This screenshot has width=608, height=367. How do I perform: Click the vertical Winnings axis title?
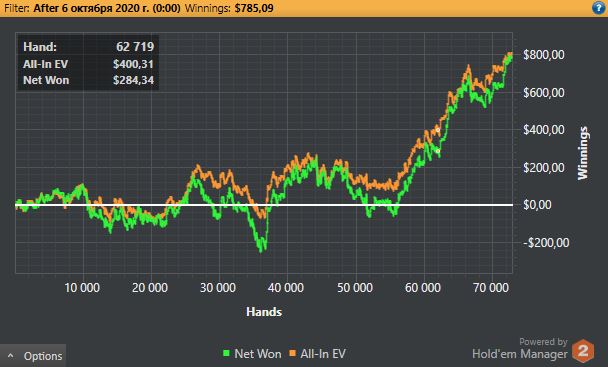click(583, 153)
